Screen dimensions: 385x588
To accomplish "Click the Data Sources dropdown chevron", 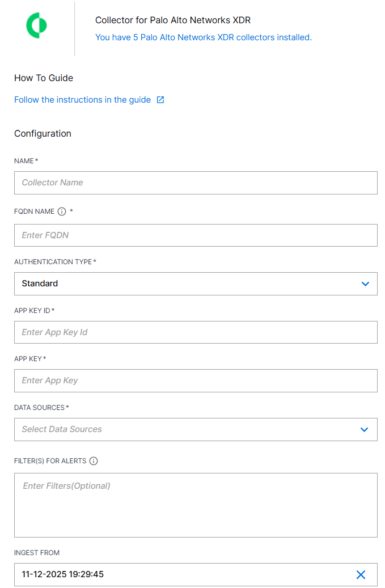I will [x=365, y=429].
